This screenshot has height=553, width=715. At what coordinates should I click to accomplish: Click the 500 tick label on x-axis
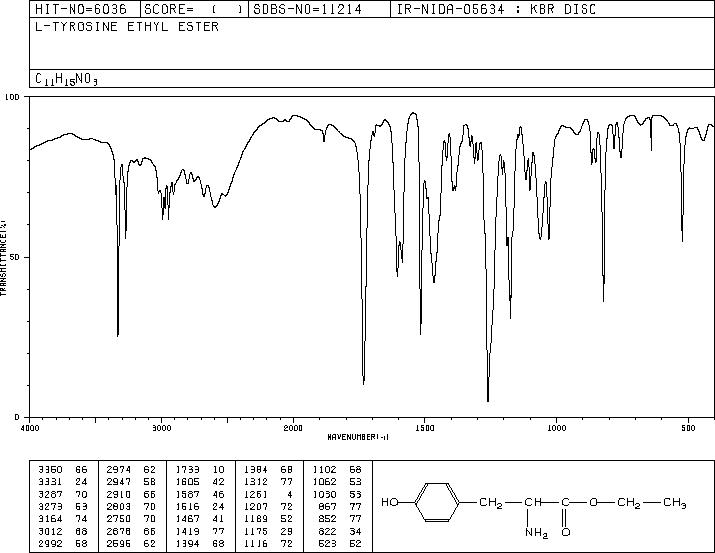(688, 428)
